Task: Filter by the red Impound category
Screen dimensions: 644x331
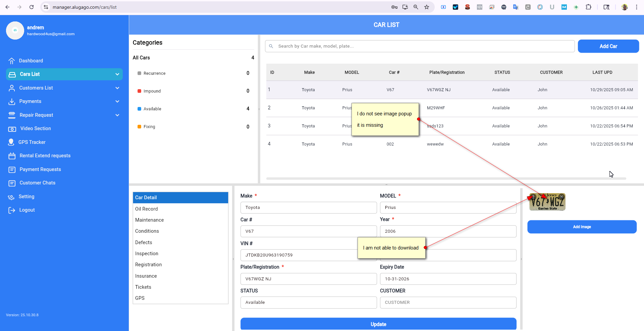Action: click(x=152, y=91)
